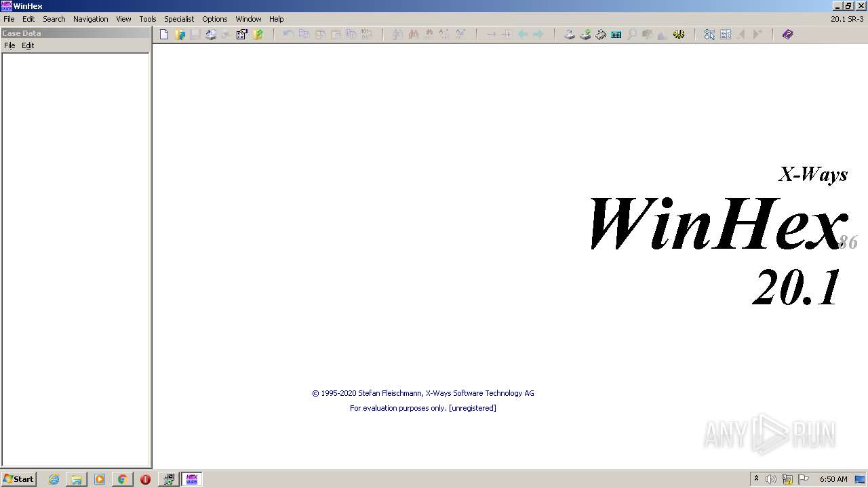
Task: Click the Forward navigation arrow icon
Action: click(538, 34)
